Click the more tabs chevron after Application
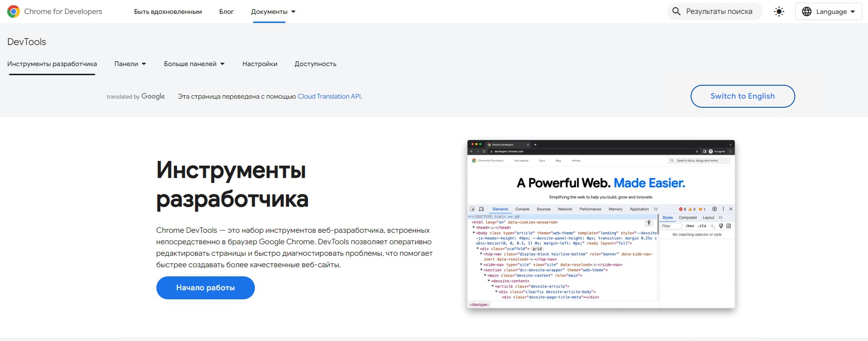The image size is (868, 341). (x=656, y=209)
